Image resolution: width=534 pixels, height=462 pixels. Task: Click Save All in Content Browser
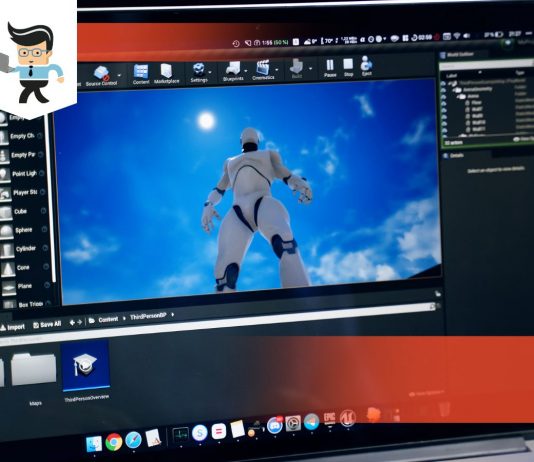(x=47, y=324)
